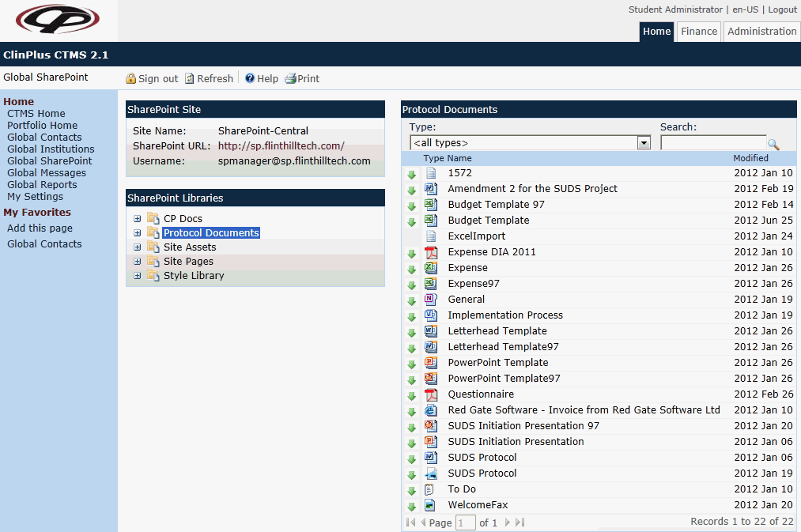The height and width of the screenshot is (532, 801).
Task: Click into the Search text field
Action: coord(712,143)
